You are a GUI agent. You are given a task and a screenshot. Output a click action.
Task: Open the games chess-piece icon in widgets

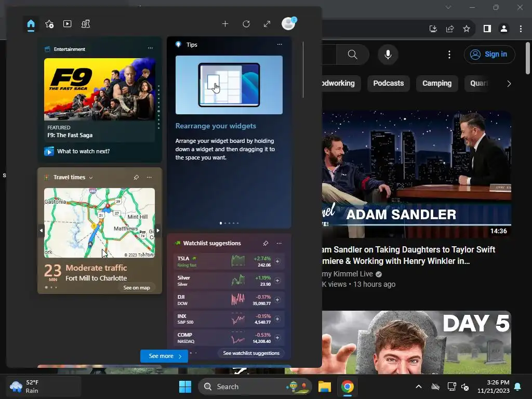click(x=86, y=24)
